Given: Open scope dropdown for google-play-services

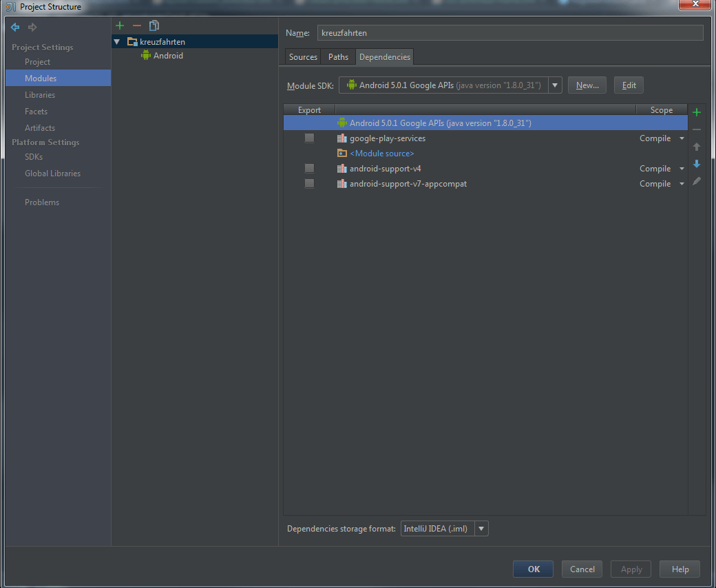Looking at the screenshot, I should (682, 138).
